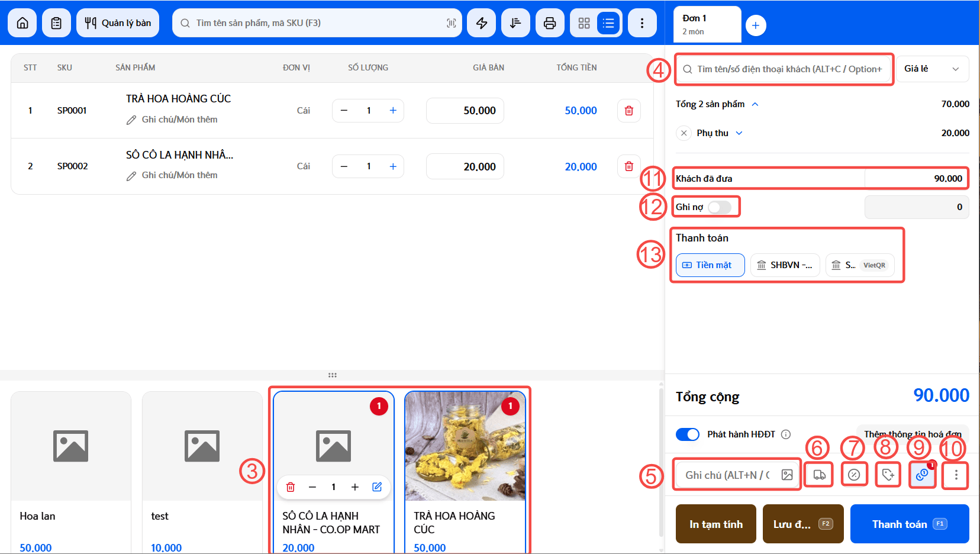The image size is (980, 554).
Task: Add a new order tab with plus
Action: 756,25
